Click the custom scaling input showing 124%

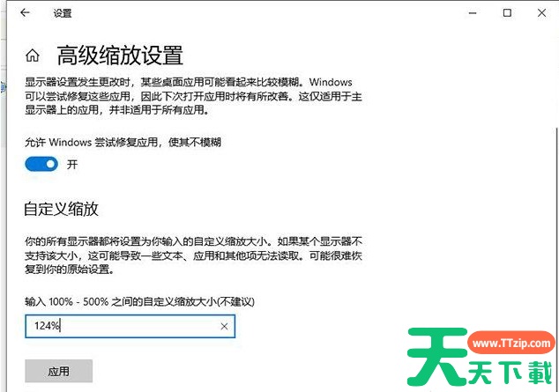(130, 326)
